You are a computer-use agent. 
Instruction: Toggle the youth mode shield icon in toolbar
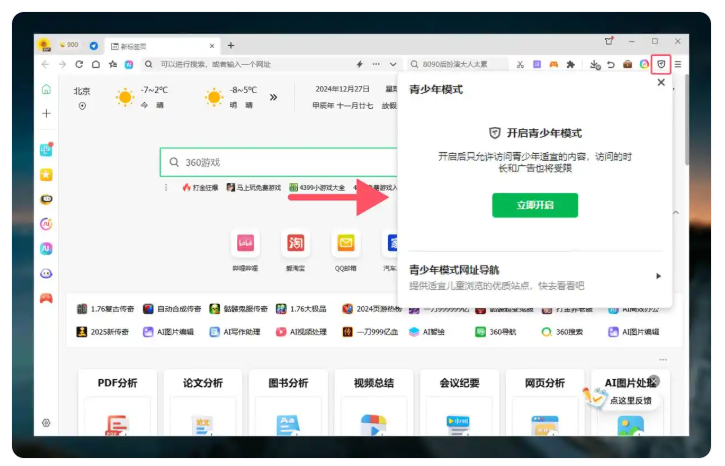[x=661, y=64]
